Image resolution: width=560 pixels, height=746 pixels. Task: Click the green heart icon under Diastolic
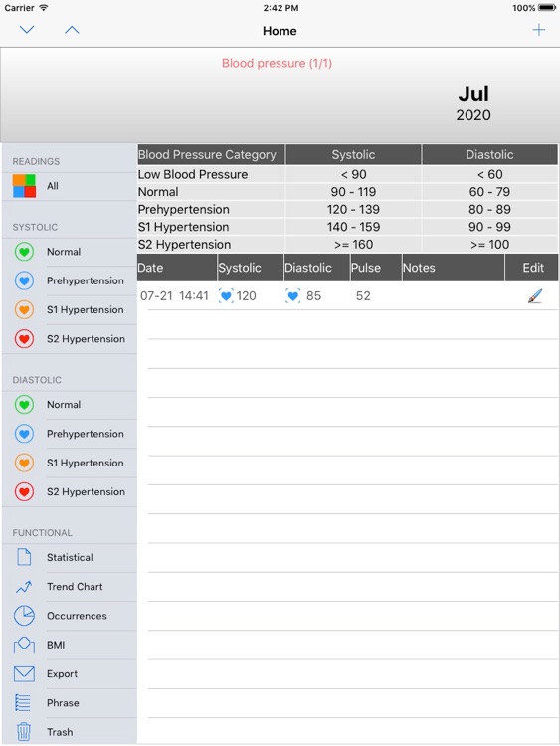pyautogui.click(x=24, y=405)
